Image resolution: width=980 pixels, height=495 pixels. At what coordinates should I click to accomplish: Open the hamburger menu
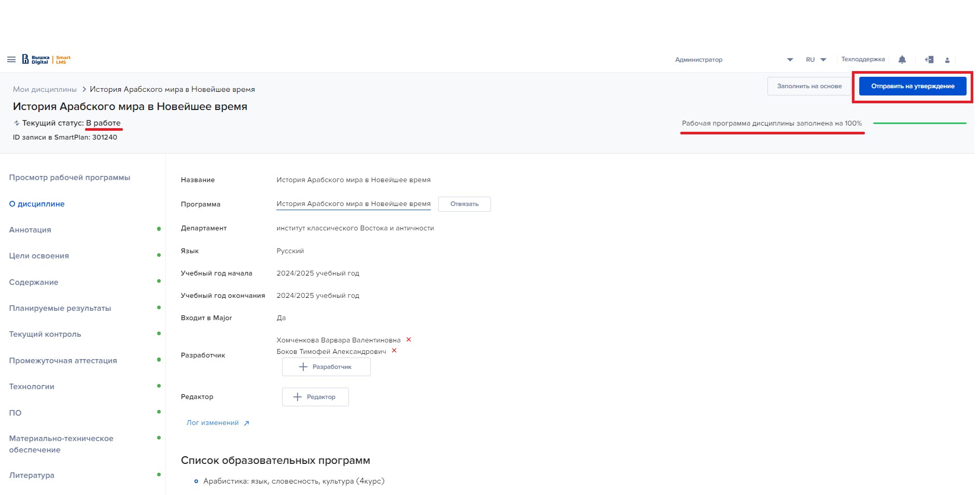coord(11,60)
